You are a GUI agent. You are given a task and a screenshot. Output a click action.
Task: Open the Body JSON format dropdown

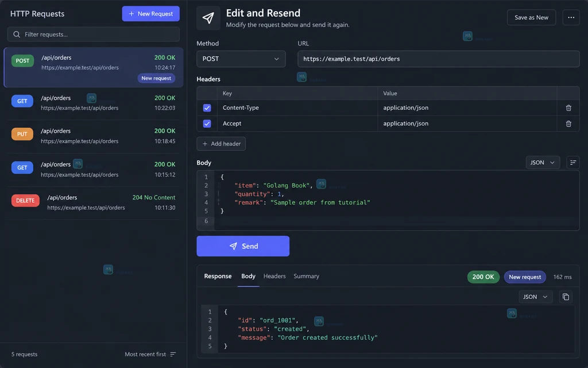point(542,163)
